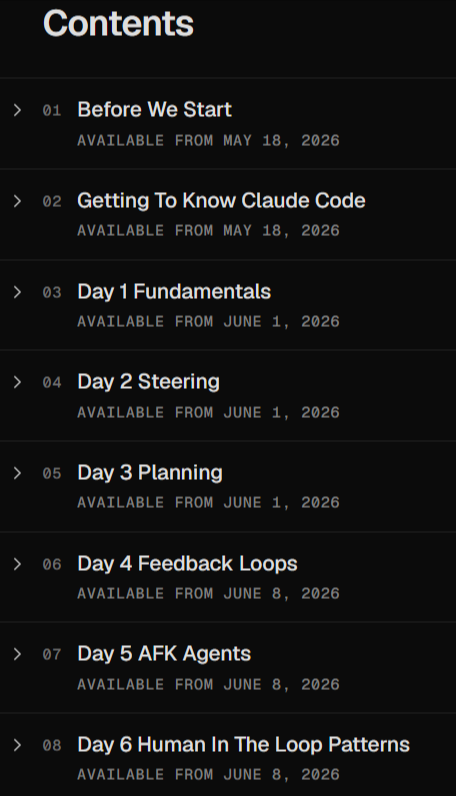Open the Before We Start section title
The image size is (456, 796).
(154, 110)
